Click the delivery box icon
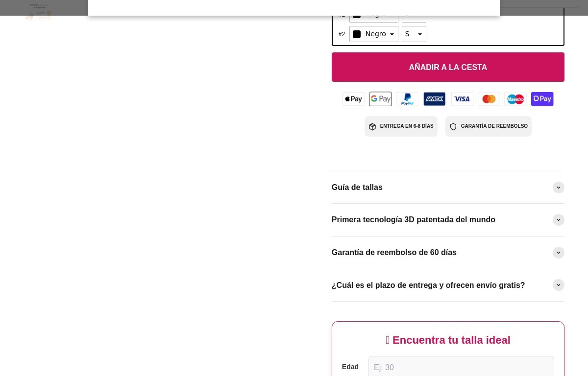The width and height of the screenshot is (588, 376). pyautogui.click(x=372, y=127)
